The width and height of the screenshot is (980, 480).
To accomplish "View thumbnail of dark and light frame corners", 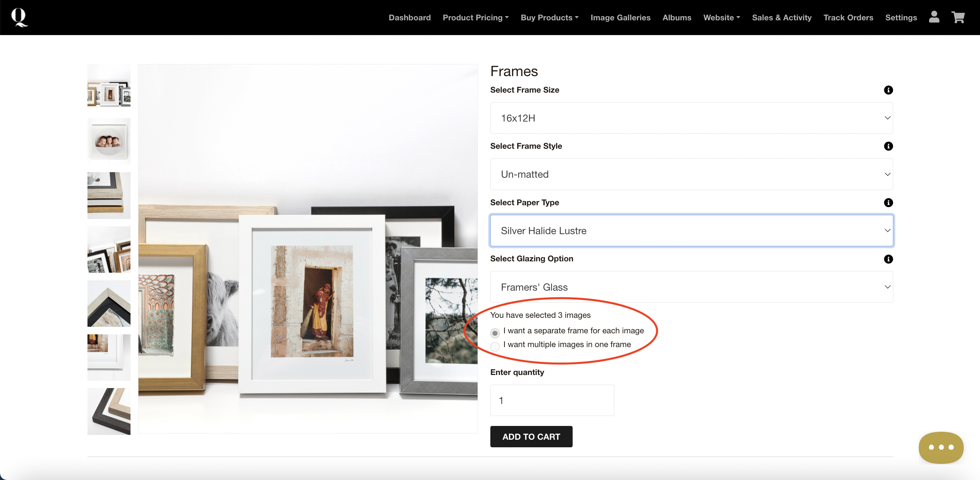I will tap(109, 411).
